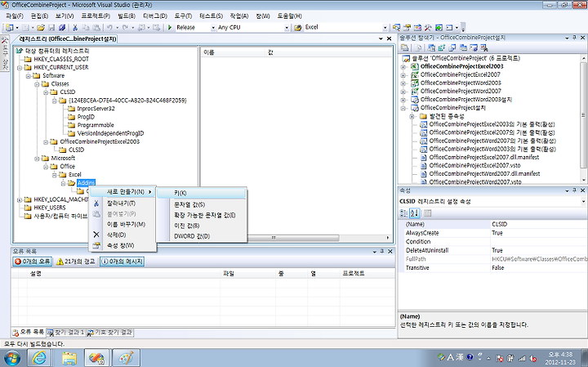
Task: Click the Paste icon in the toolbar
Action: coord(96,28)
